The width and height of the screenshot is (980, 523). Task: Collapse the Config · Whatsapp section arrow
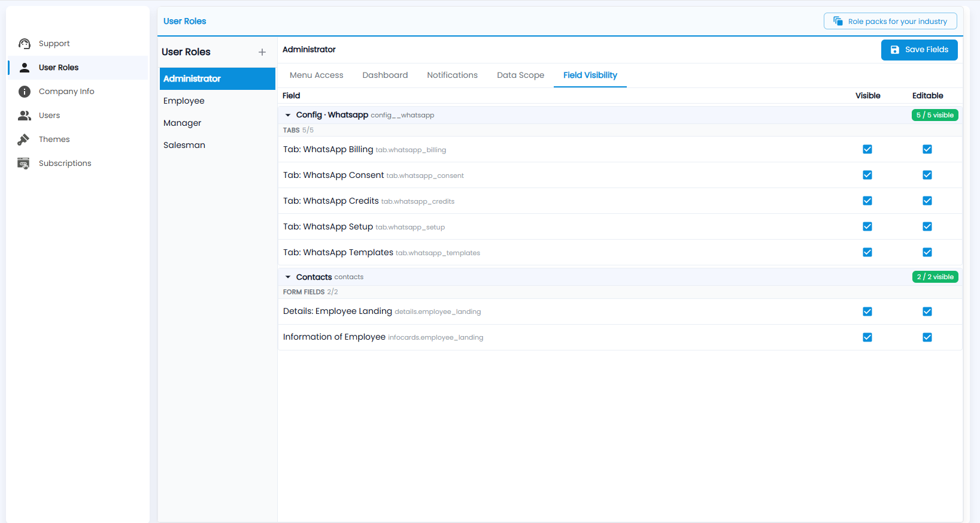pos(288,115)
